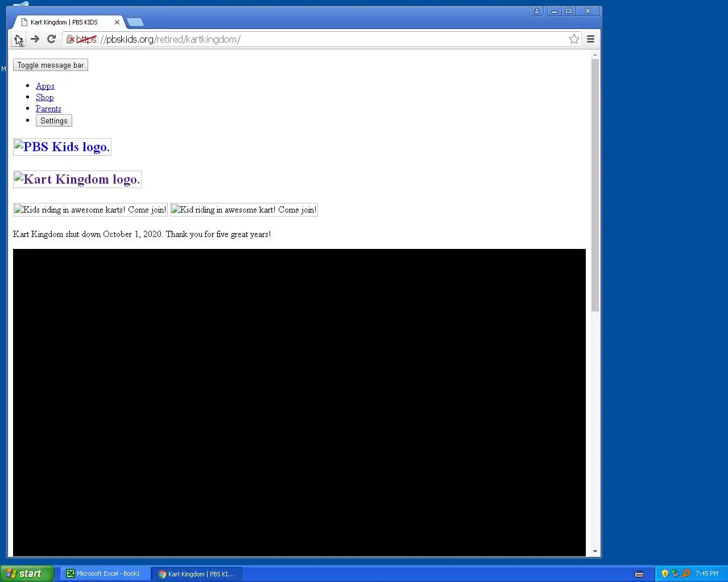Click the 7:45 PM system clock

click(706, 573)
